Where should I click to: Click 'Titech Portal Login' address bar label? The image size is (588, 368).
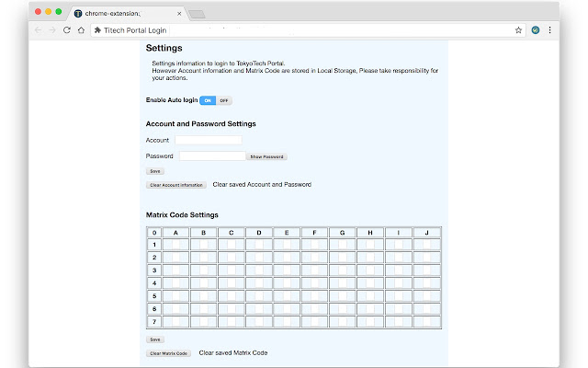pos(135,30)
